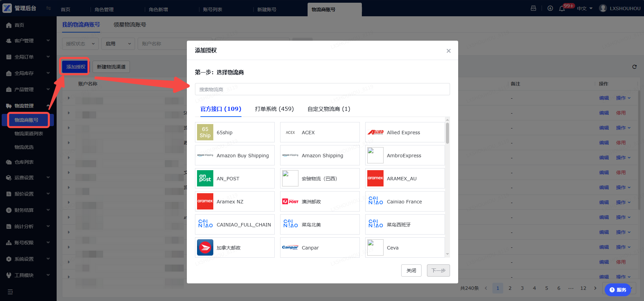Open the notification bell icon
The height and width of the screenshot is (301, 644).
[562, 8]
